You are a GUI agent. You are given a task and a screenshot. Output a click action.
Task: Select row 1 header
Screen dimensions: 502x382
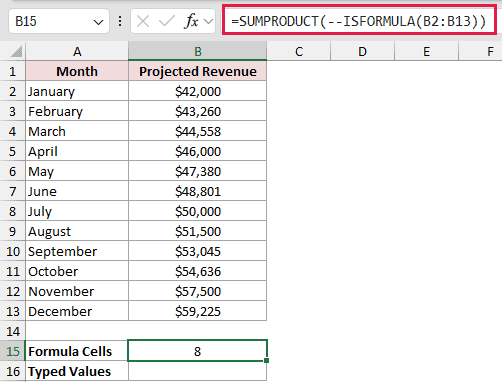13,71
